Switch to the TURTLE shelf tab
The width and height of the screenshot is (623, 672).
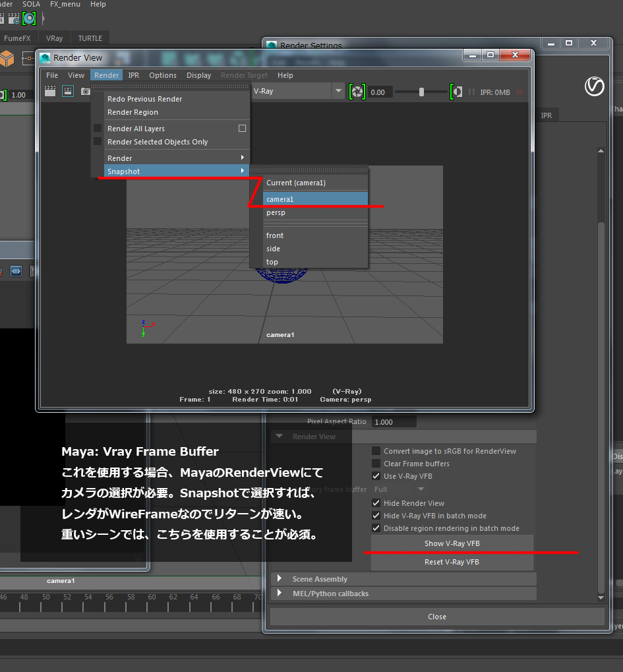[x=89, y=38]
